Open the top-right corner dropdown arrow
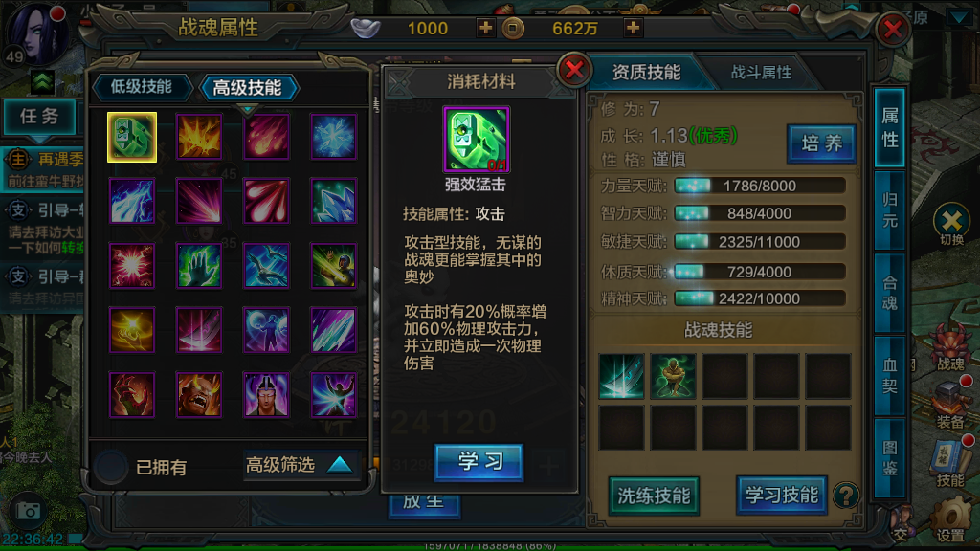 [x=959, y=17]
